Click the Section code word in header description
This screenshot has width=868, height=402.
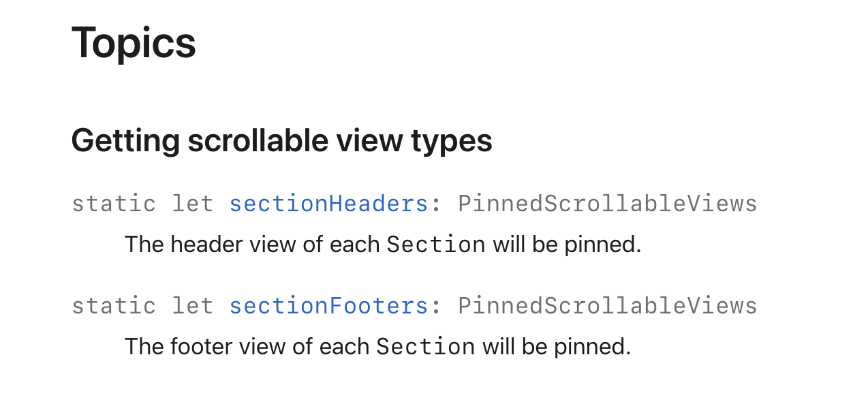tap(436, 245)
